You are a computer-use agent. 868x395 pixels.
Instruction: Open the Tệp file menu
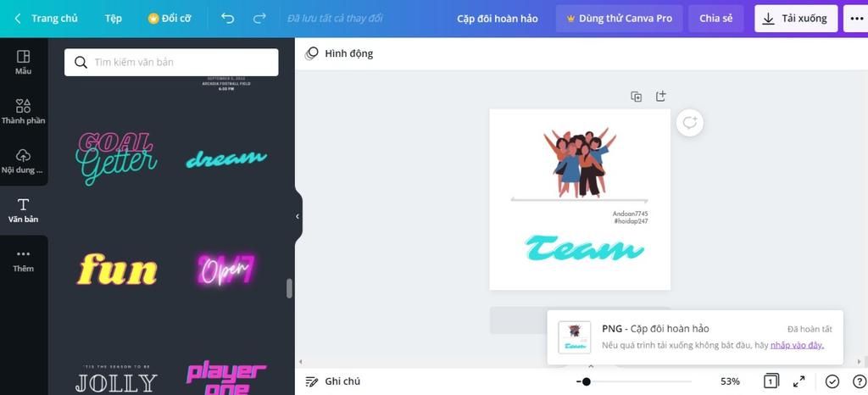(113, 19)
